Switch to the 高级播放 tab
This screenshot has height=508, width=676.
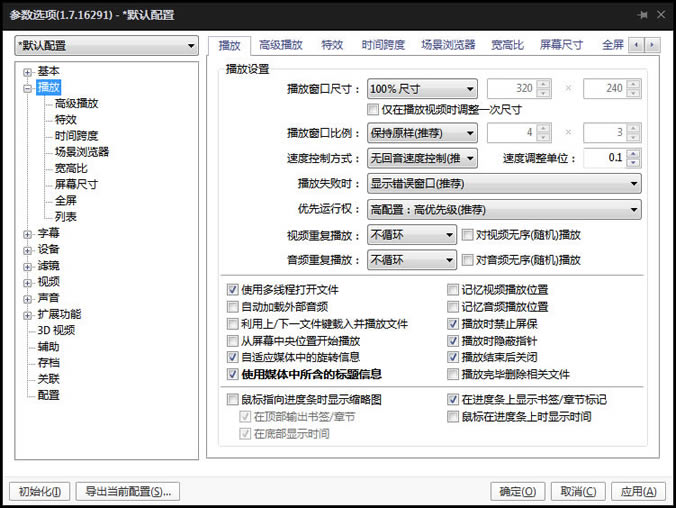(x=280, y=45)
